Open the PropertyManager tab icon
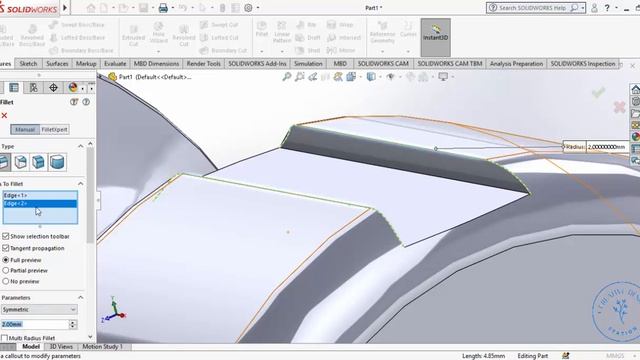The height and width of the screenshot is (360, 640). pos(14,87)
